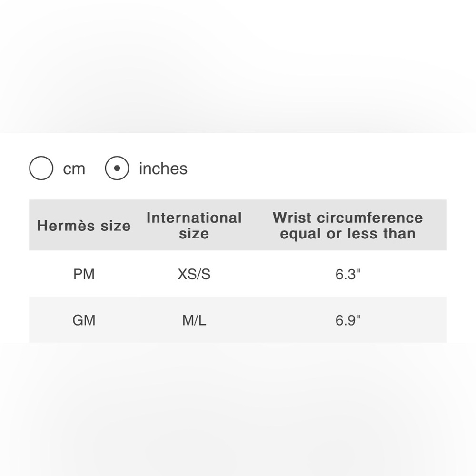Screen dimensions: 476x476
Task: Click the Wrist circumference column header
Action: 347,226
